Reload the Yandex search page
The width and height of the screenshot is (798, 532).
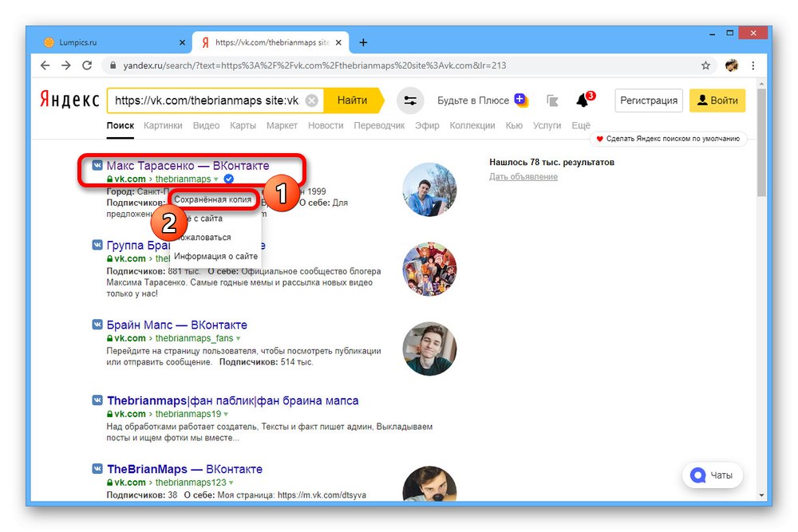(x=87, y=65)
